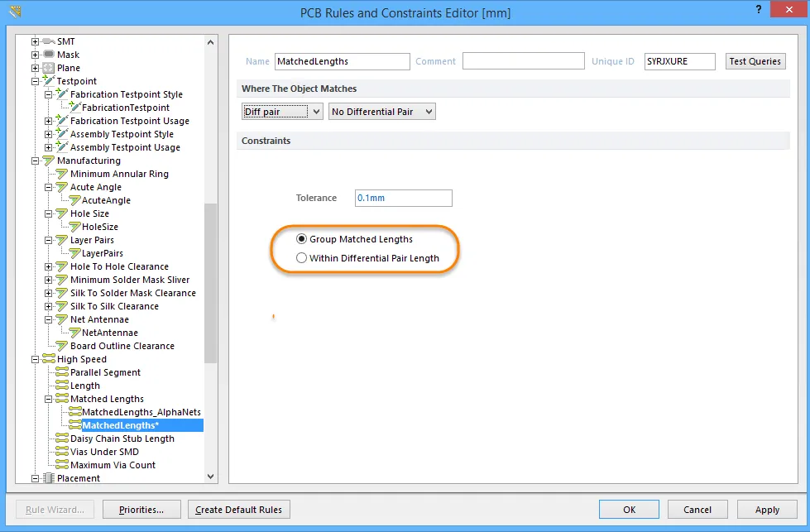
Task: Expand the SMT tree node
Action: coord(35,41)
